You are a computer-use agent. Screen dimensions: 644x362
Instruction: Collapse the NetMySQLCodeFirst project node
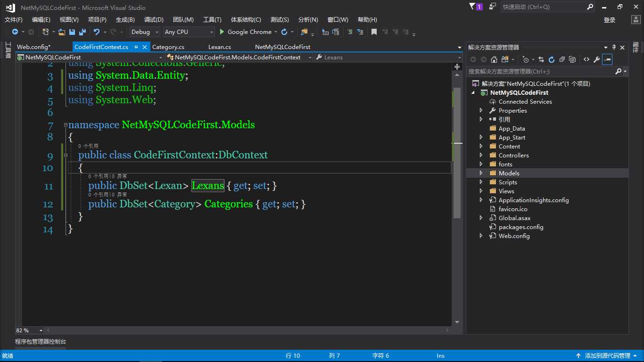(473, 93)
